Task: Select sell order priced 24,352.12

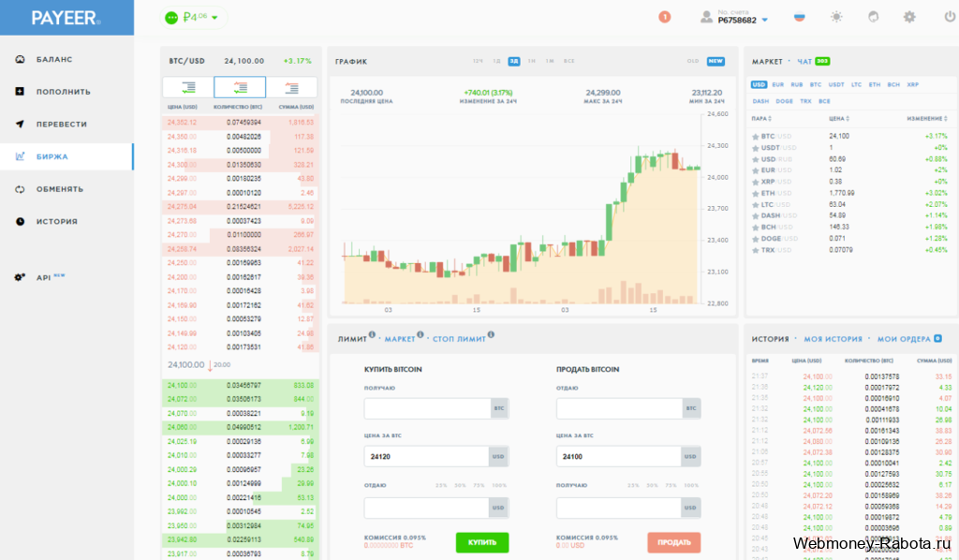Action: [x=240, y=123]
